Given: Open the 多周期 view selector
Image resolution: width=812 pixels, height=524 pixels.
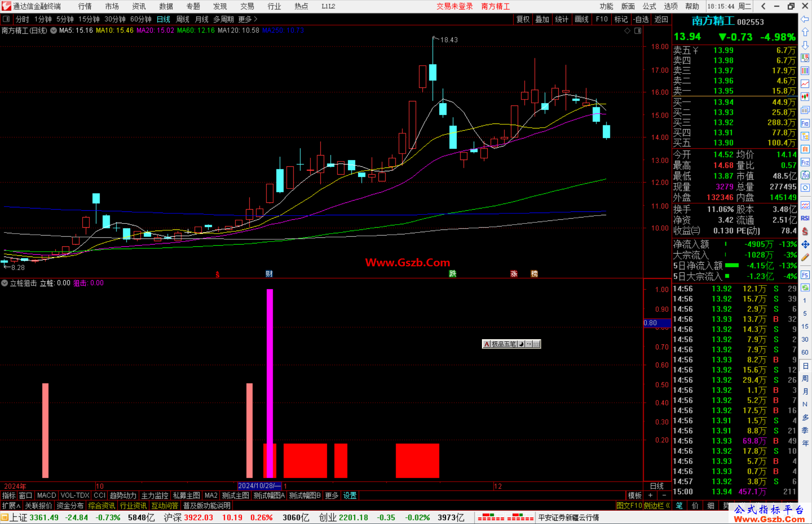Looking at the screenshot, I should pyautogui.click(x=224, y=19).
